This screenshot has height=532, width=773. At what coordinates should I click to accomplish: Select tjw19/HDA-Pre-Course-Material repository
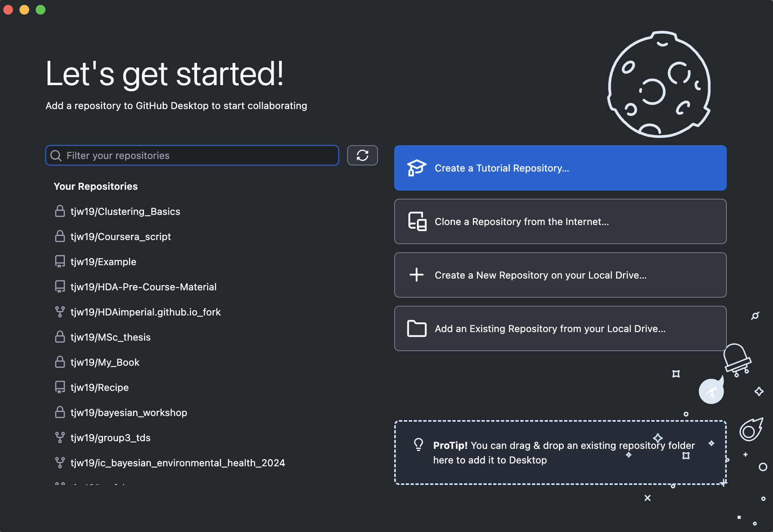[212, 287]
